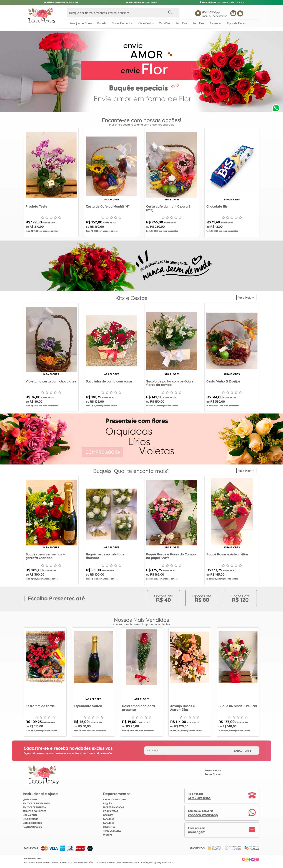Open the Cesta Vinho & Queijos product image
The width and height of the screenshot is (283, 868).
[232, 341]
